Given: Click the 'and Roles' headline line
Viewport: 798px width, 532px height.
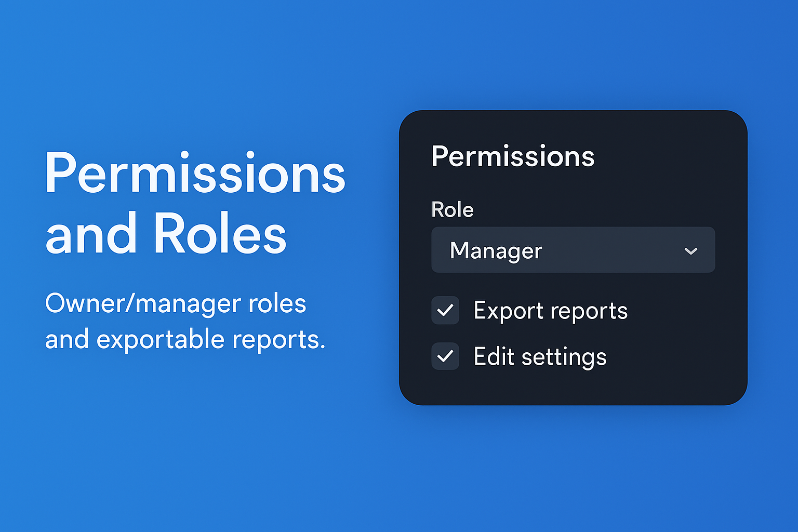Looking at the screenshot, I should tap(166, 234).
